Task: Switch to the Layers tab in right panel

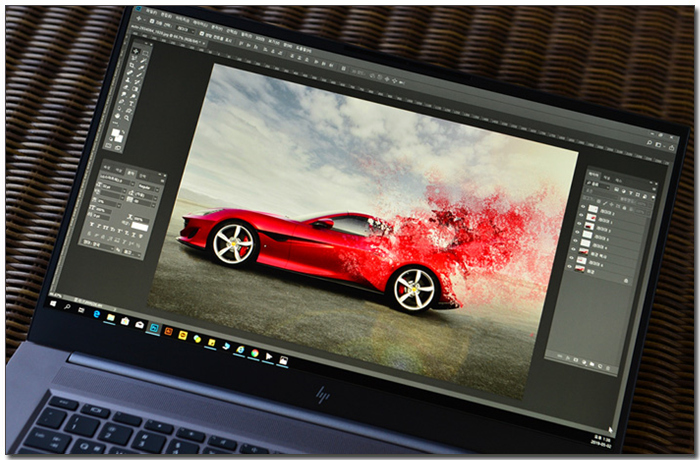Action: click(594, 175)
